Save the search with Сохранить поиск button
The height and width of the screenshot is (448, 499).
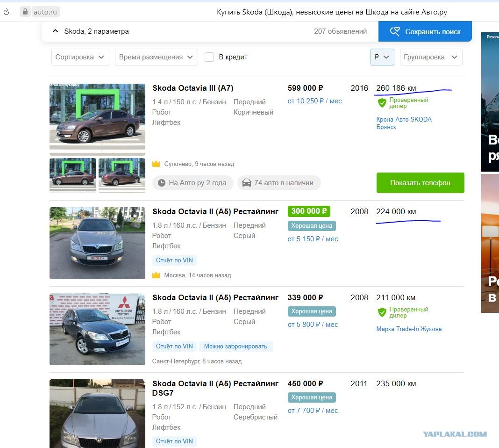[425, 31]
